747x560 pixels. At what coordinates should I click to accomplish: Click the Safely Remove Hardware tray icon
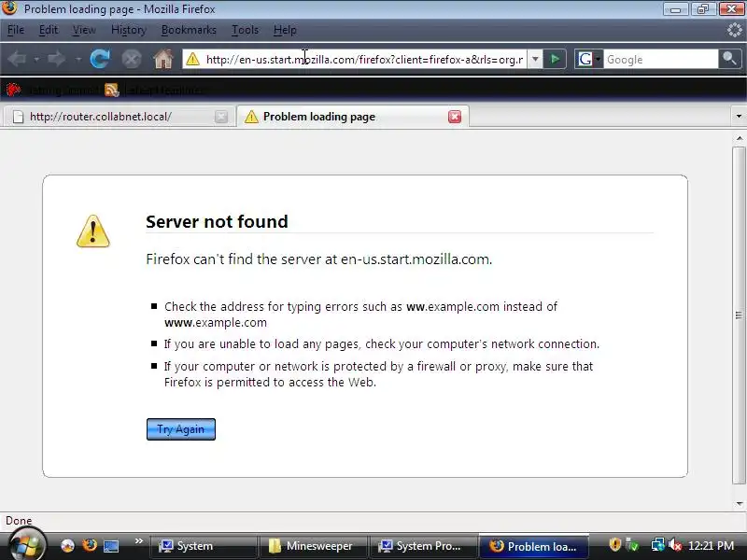(x=632, y=545)
